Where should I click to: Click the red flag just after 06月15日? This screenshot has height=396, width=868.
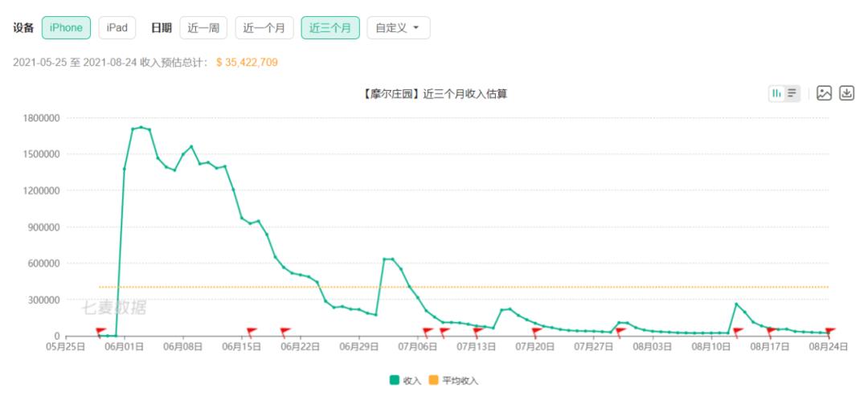[x=252, y=331]
